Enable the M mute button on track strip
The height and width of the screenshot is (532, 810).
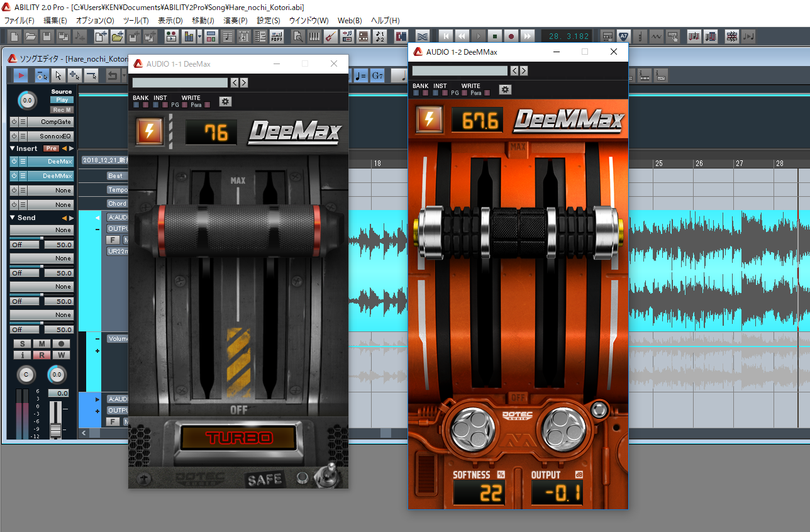42,344
